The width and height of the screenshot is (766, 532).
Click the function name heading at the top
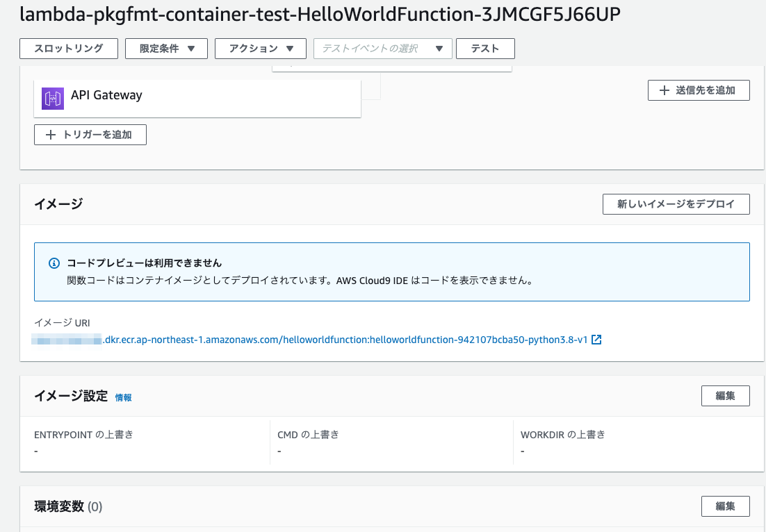(320, 14)
